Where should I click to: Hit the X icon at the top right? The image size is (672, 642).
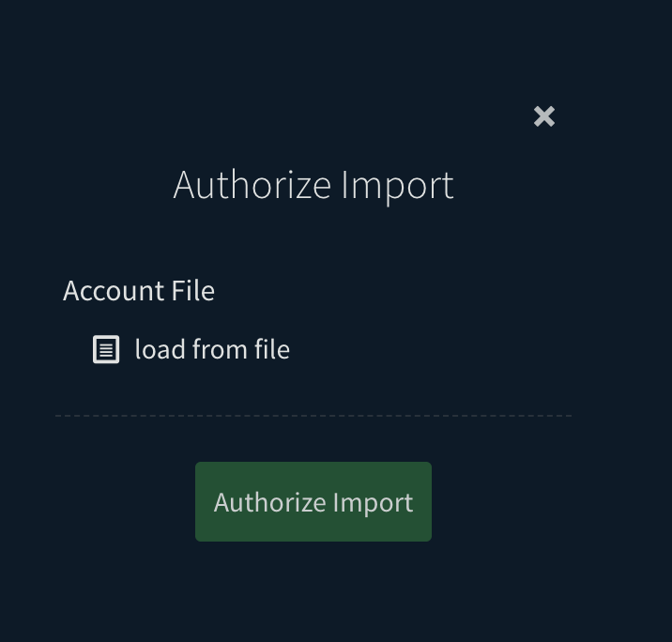click(x=544, y=116)
